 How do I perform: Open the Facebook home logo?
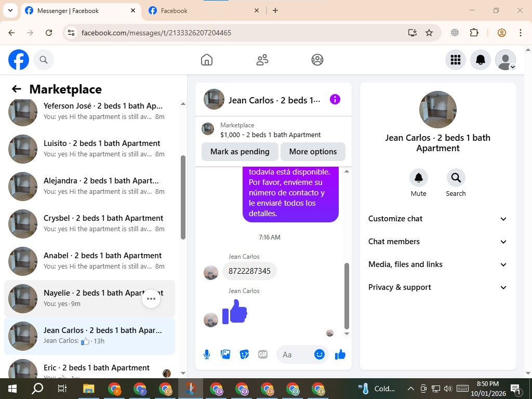point(18,60)
